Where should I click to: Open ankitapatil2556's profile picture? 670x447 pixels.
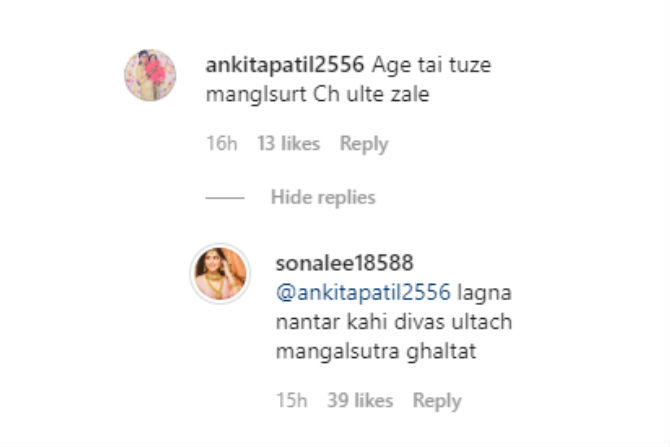click(150, 75)
